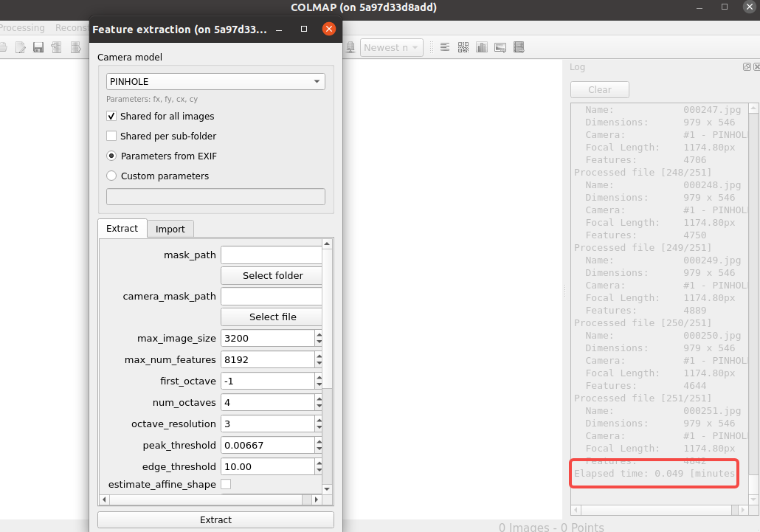Click Elapsed time 0.049 minutes log line
This screenshot has height=532, width=760.
654,474
